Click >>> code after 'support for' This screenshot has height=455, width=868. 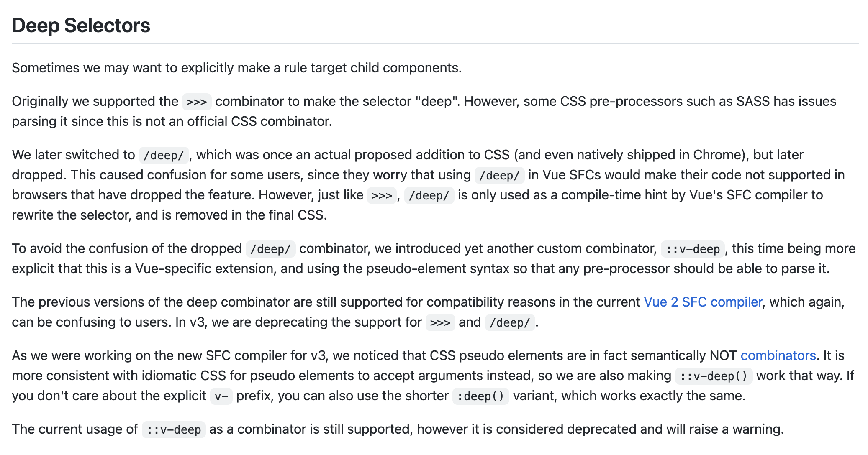[440, 322]
